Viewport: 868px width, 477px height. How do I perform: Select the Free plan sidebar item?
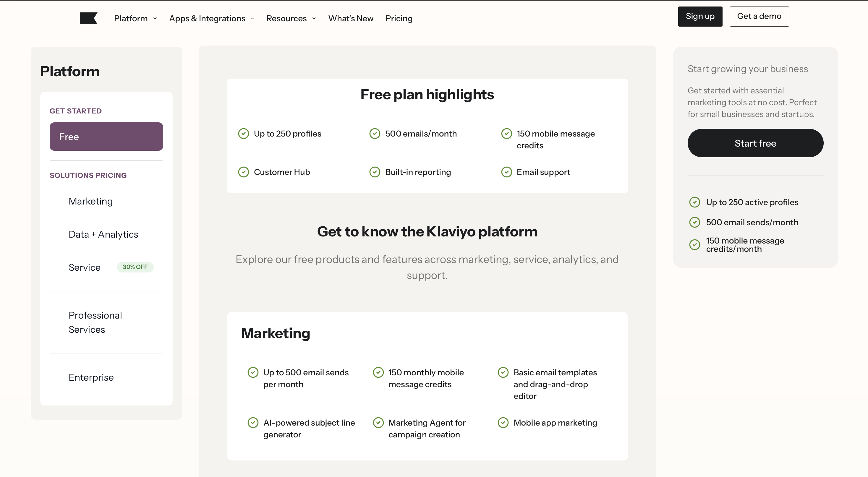(106, 137)
